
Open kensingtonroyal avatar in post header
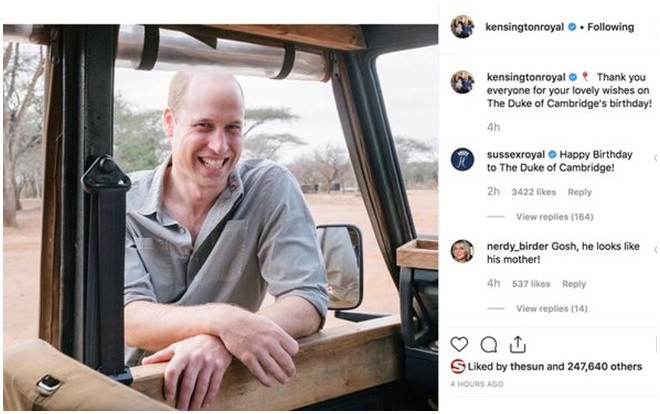pos(462,27)
